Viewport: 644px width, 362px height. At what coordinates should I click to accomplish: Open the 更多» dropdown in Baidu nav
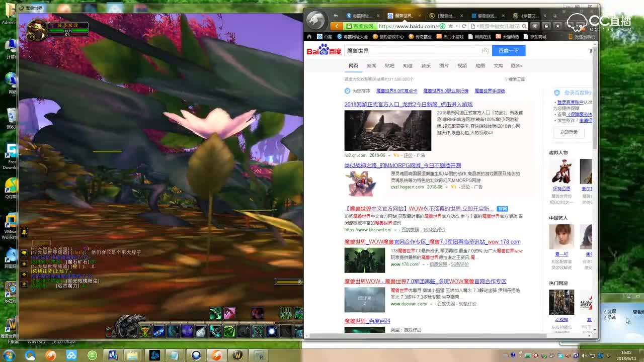pyautogui.click(x=516, y=66)
